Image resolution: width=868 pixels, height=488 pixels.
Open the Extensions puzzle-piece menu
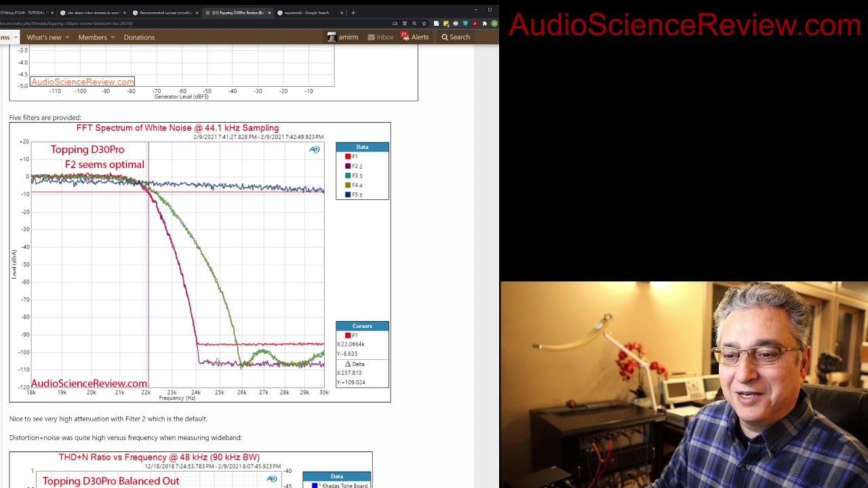coord(484,24)
